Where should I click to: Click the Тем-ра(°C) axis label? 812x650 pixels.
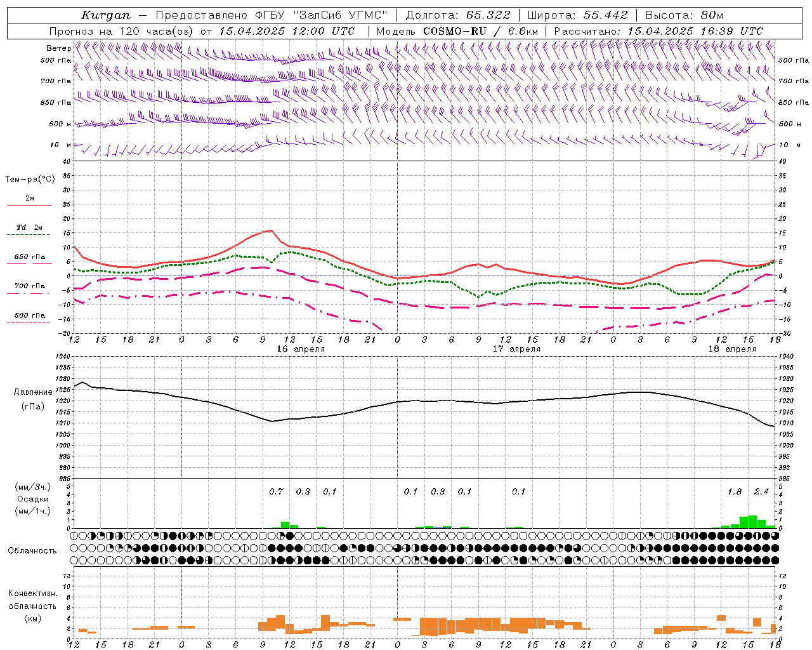(x=30, y=180)
